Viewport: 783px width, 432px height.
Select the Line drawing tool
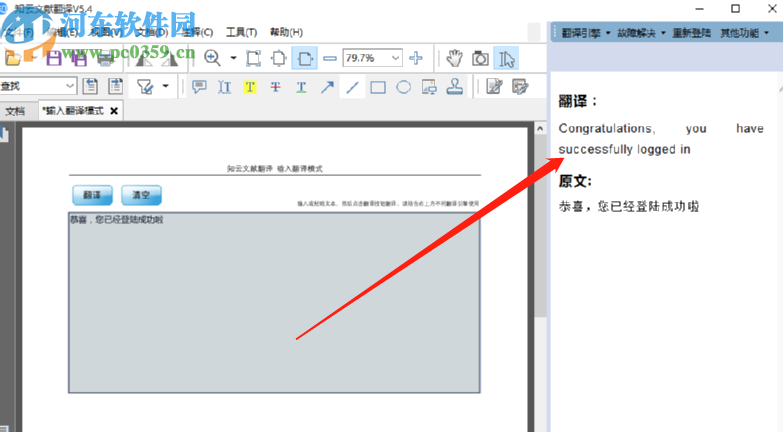(x=353, y=87)
